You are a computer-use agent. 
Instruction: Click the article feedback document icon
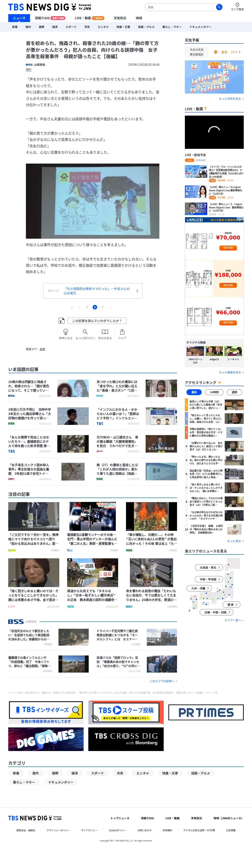pyautogui.click(x=61, y=320)
